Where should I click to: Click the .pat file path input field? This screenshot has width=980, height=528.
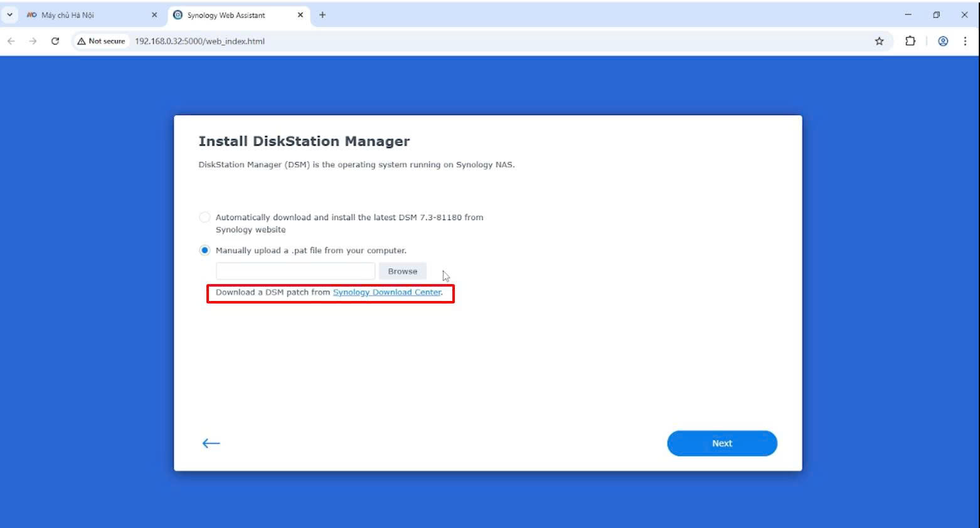pyautogui.click(x=295, y=272)
